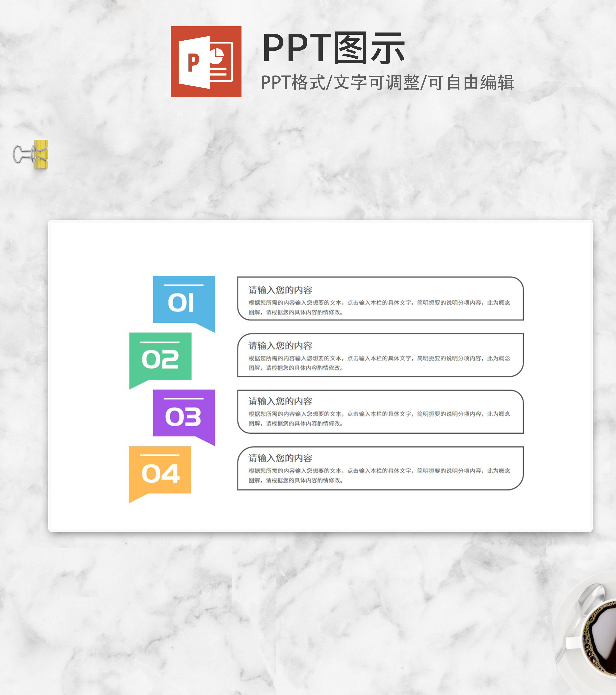Click the red PowerPoint logo icon

pos(206,62)
